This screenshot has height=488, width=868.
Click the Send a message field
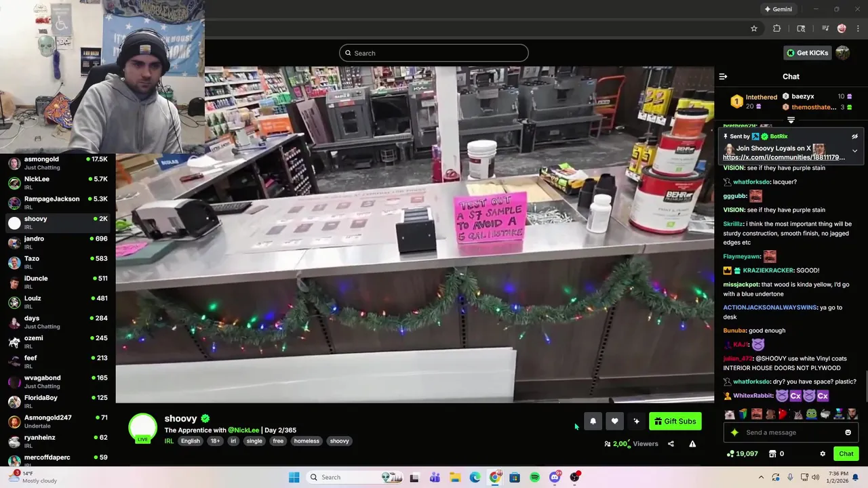tap(791, 432)
